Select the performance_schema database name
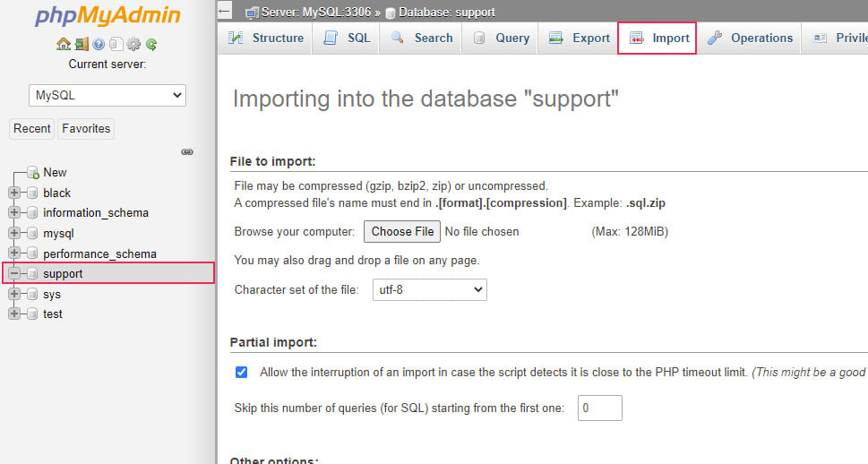Image resolution: width=868 pixels, height=464 pixels. click(x=99, y=253)
